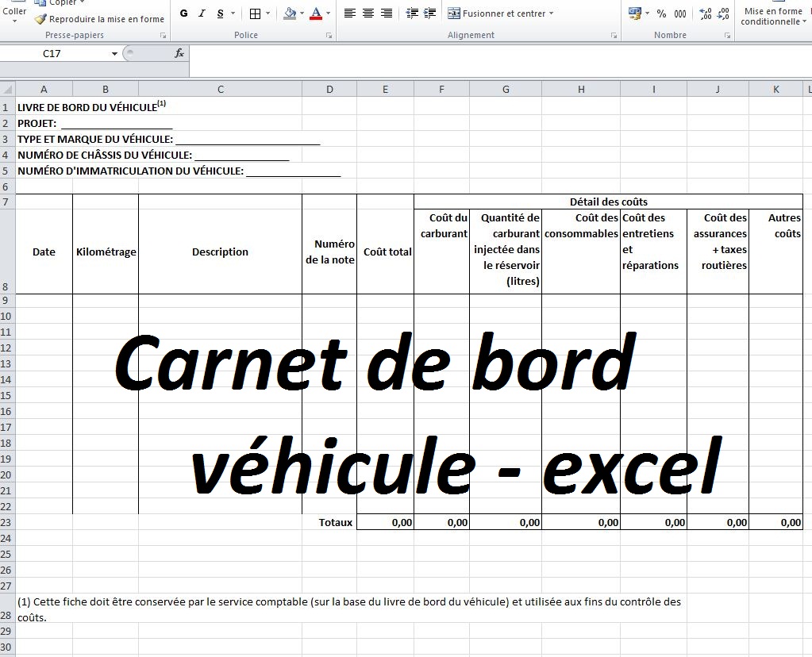This screenshot has width=812, height=657.
Task: Apply underline (S) formatting
Action: 221,13
